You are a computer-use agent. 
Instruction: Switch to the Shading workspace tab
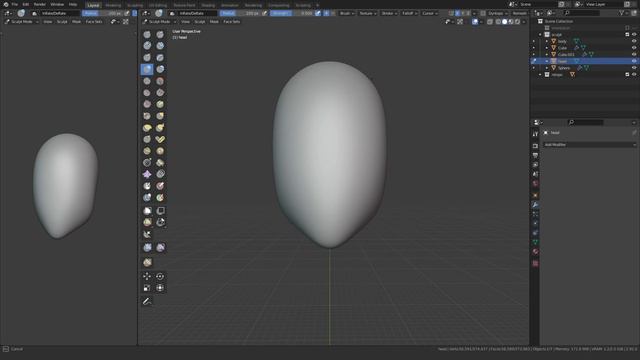click(208, 5)
